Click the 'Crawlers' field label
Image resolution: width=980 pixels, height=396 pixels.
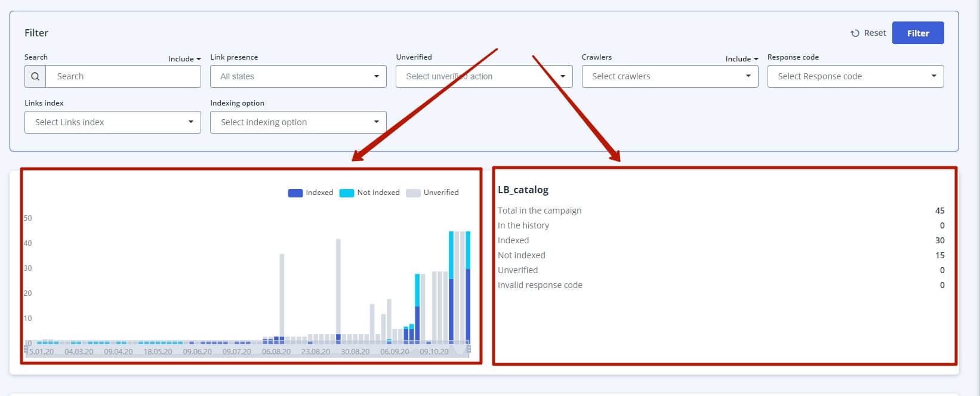597,57
